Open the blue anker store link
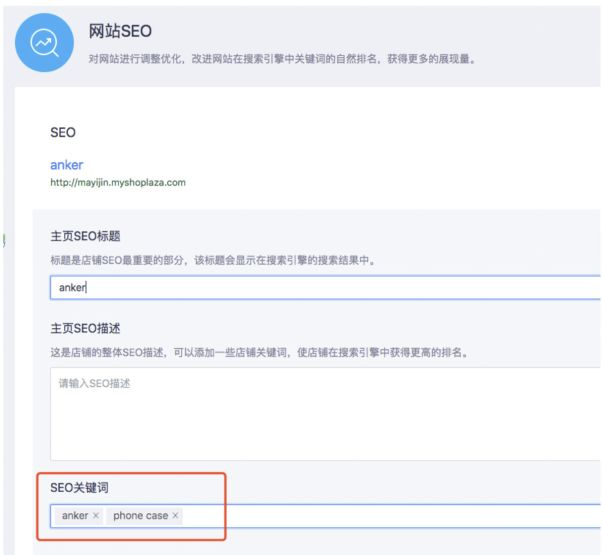 [66, 165]
